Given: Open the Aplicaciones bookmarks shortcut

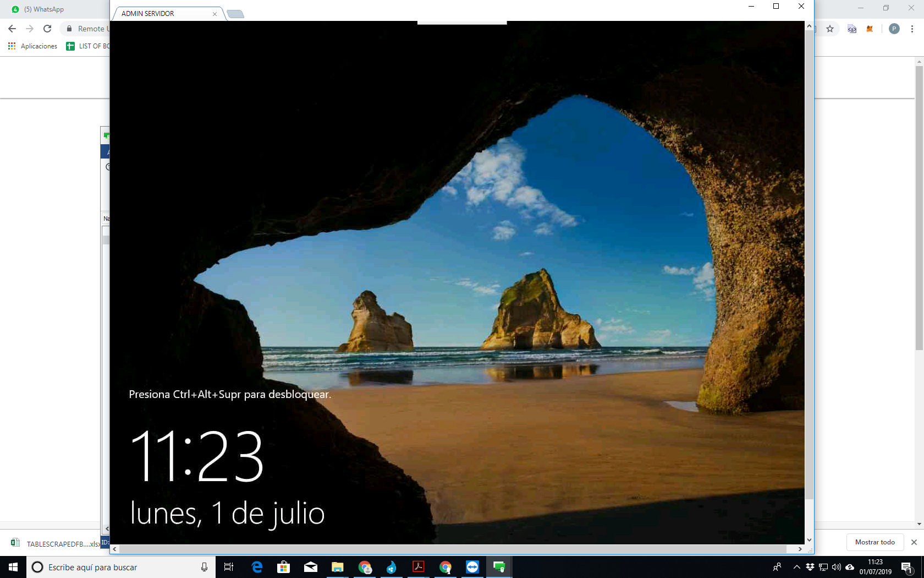Looking at the screenshot, I should pyautogui.click(x=33, y=46).
